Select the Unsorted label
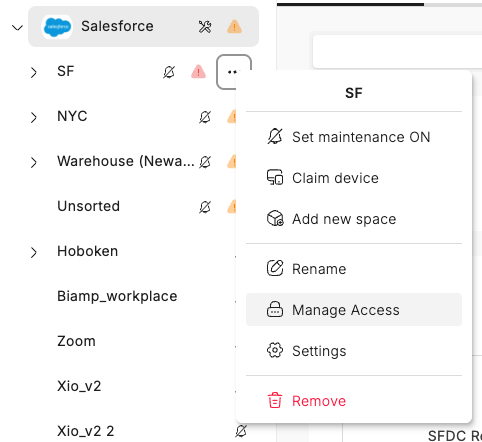 click(x=88, y=206)
